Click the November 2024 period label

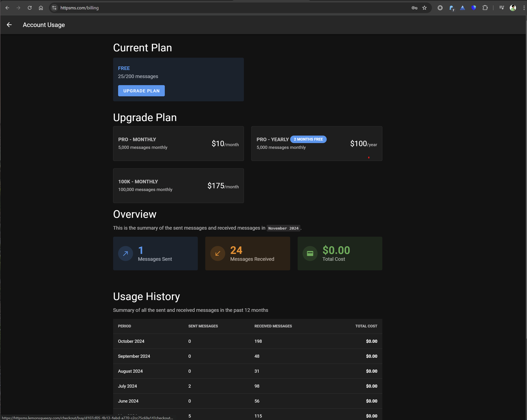pyautogui.click(x=283, y=228)
